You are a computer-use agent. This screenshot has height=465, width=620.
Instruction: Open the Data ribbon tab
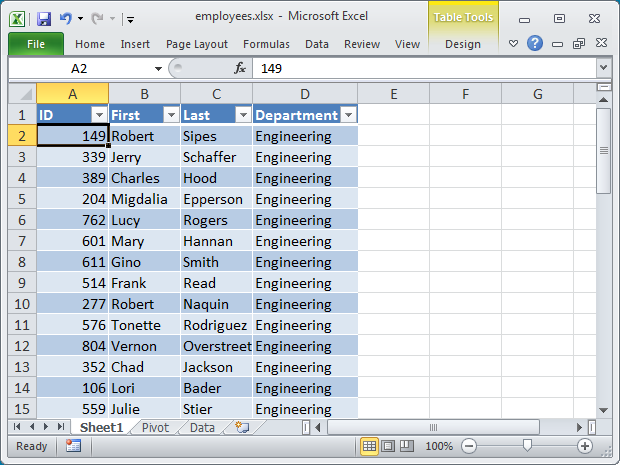coord(317,44)
